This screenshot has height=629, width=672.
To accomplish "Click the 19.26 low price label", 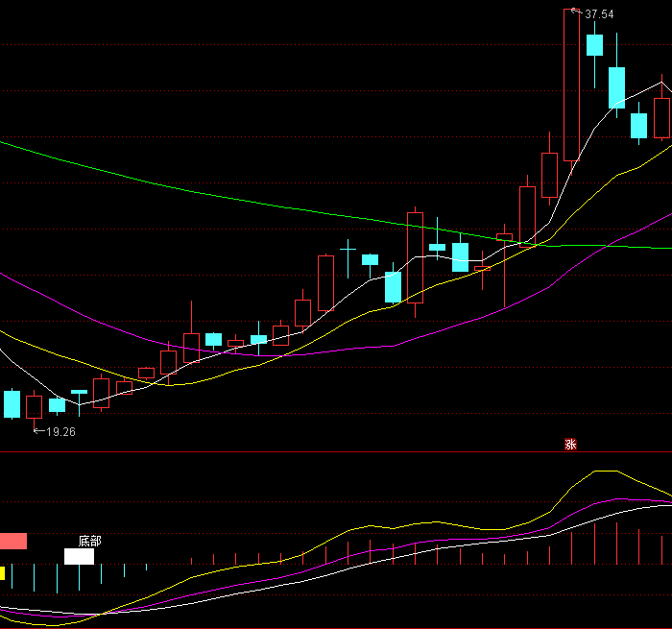I will point(60,432).
